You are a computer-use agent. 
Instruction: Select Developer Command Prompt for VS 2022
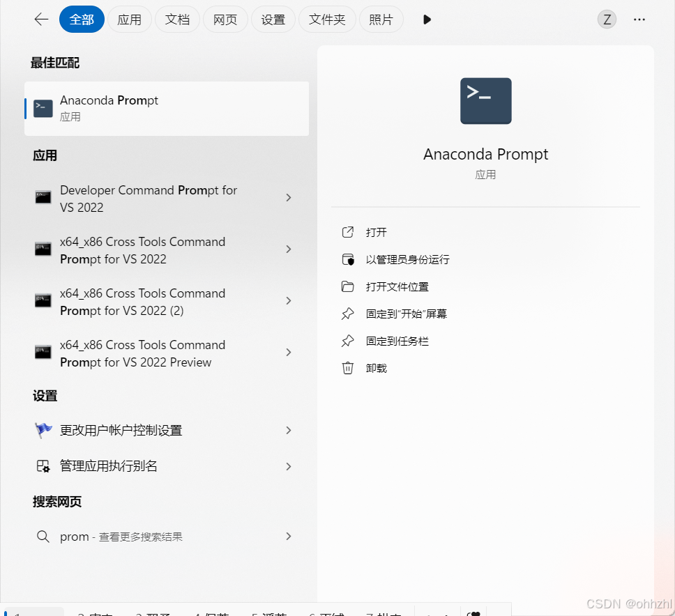click(149, 199)
